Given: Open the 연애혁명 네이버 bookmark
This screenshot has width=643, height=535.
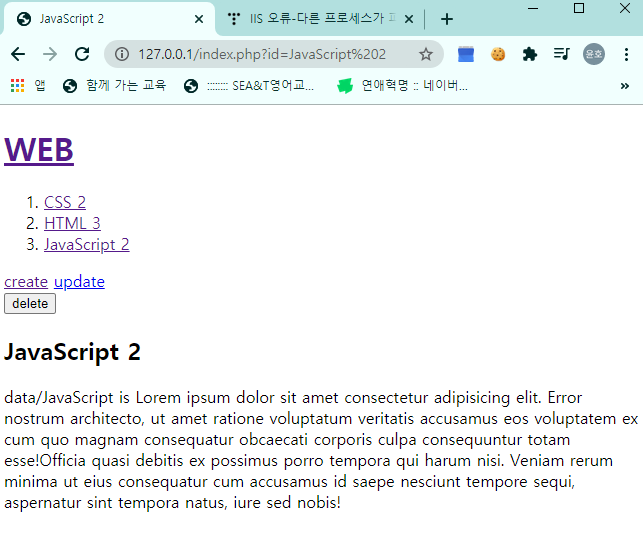Looking at the screenshot, I should [402, 86].
